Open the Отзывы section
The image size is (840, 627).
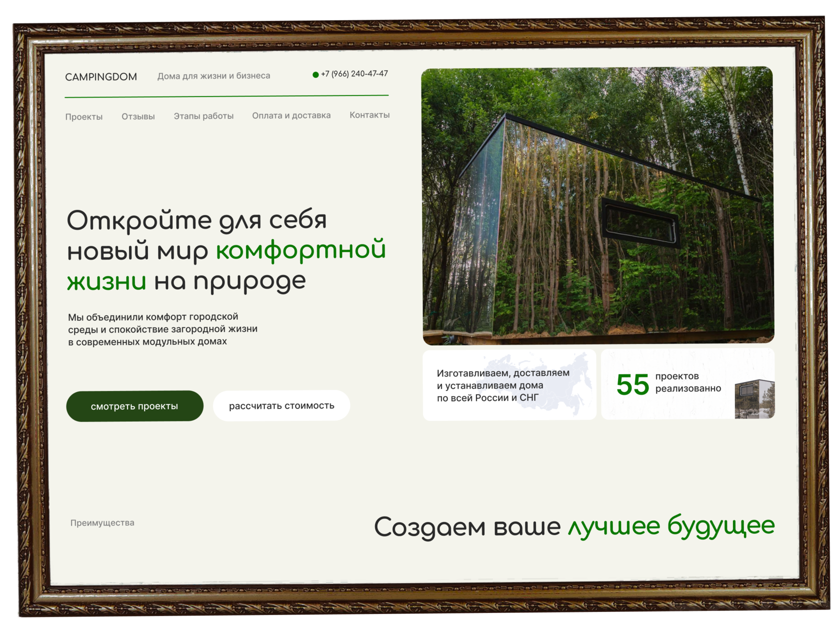point(138,116)
